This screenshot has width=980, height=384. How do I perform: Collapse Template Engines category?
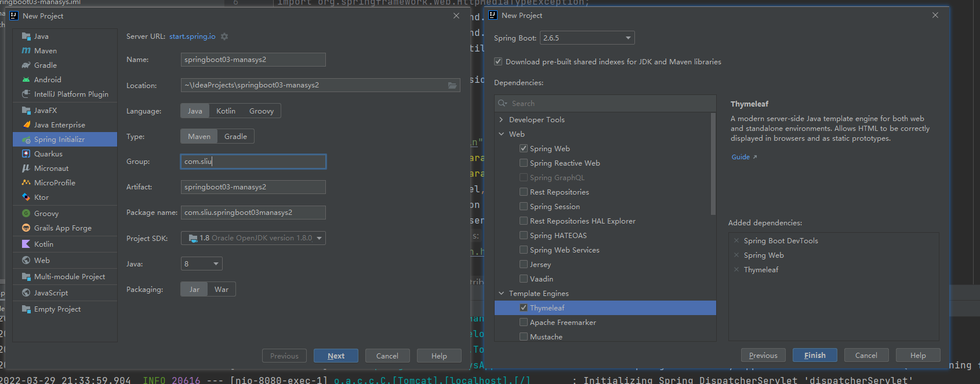point(501,293)
